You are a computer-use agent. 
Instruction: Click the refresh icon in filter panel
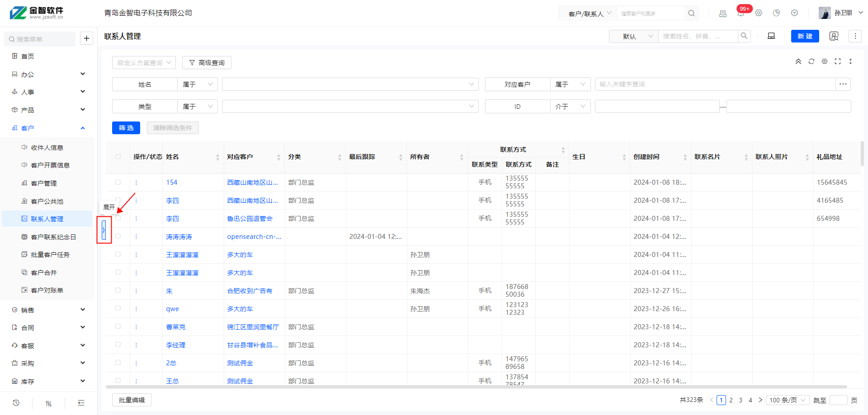(811, 61)
